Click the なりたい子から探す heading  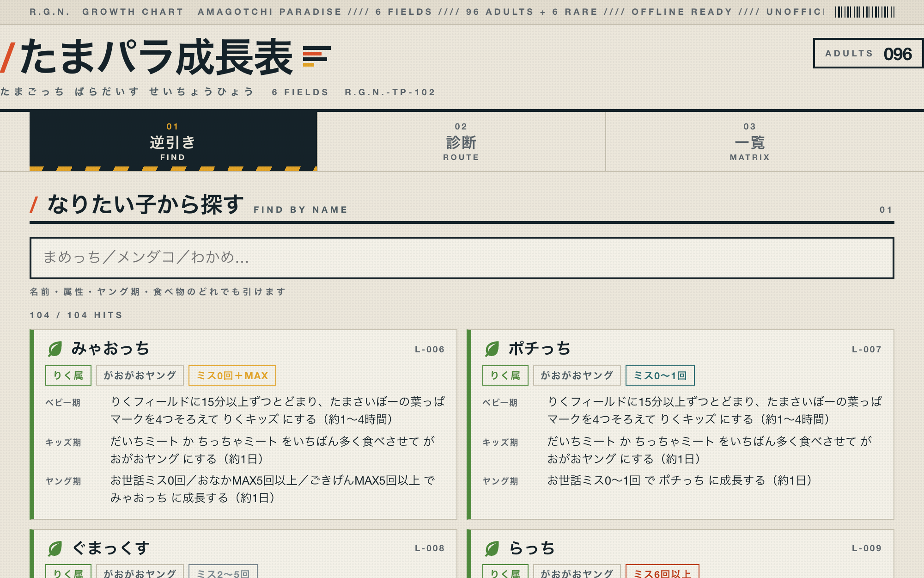(x=146, y=204)
